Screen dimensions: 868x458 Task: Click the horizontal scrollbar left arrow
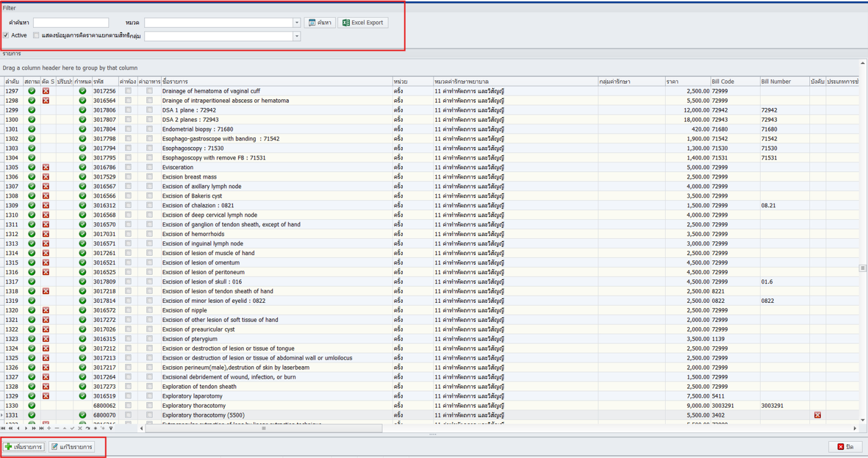(141, 428)
